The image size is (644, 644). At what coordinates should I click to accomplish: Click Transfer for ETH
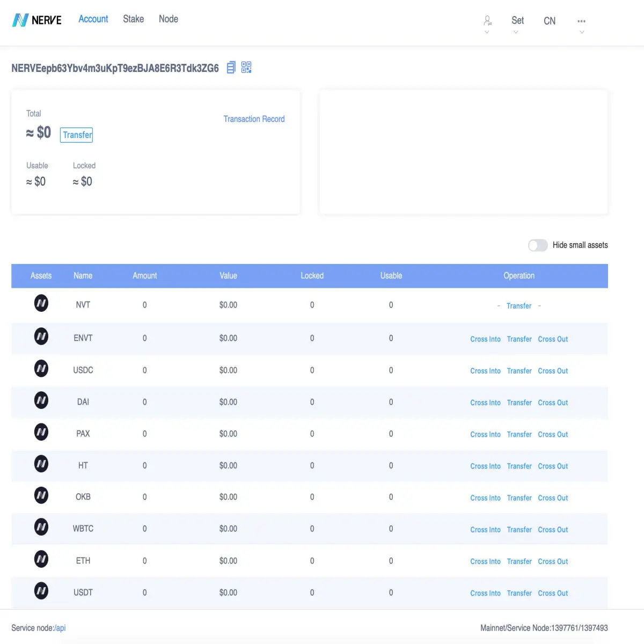519,561
